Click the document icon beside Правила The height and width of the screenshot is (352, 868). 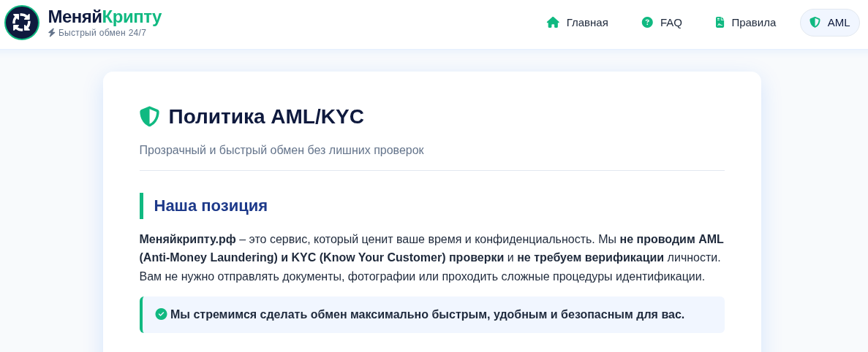(720, 23)
